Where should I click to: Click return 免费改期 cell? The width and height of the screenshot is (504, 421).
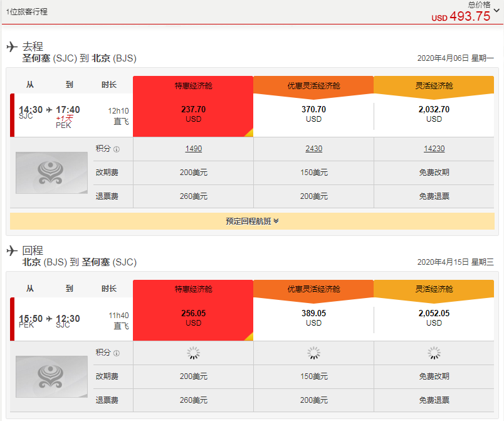pyautogui.click(x=434, y=376)
